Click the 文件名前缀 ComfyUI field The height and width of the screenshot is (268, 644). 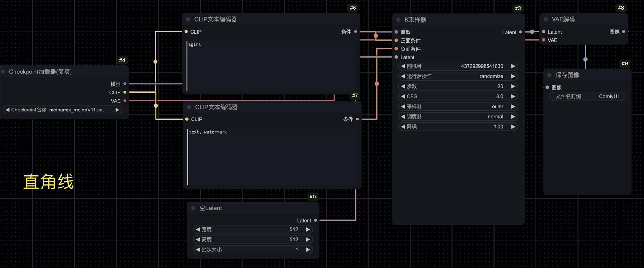coord(587,96)
